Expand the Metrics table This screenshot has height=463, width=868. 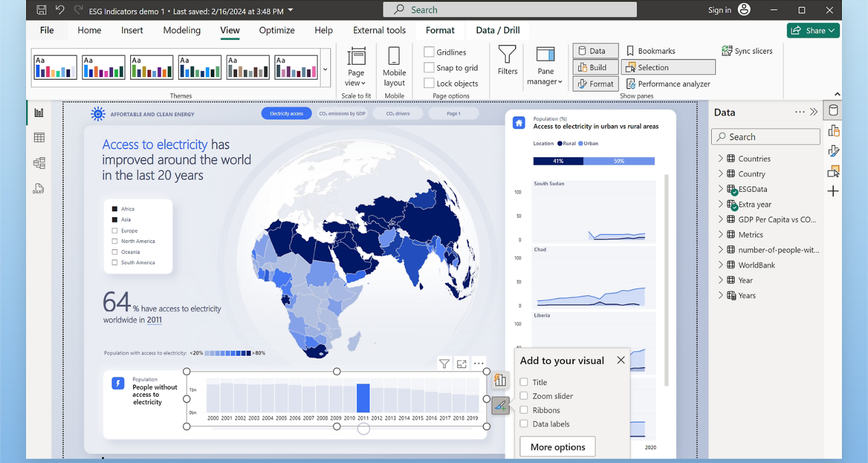pyautogui.click(x=720, y=234)
